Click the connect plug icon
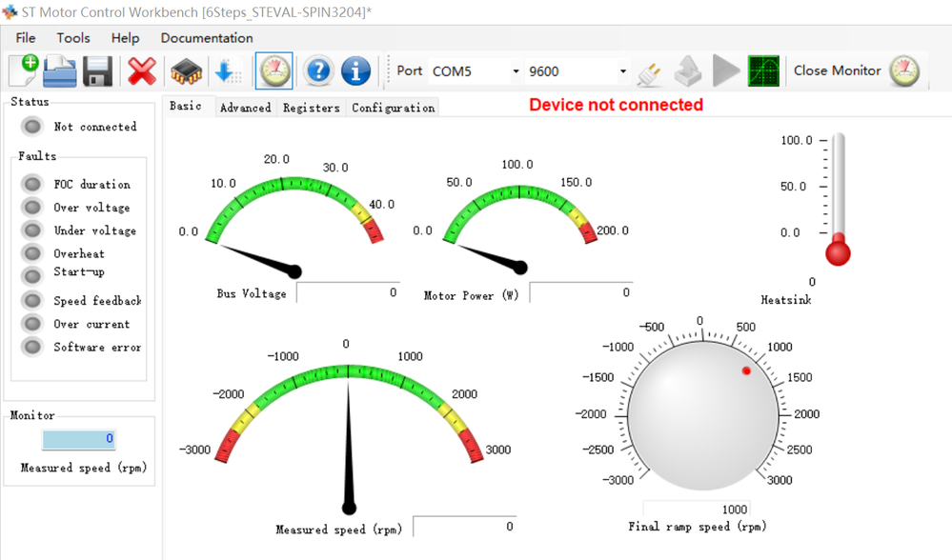The height and width of the screenshot is (560, 952). pyautogui.click(x=650, y=73)
